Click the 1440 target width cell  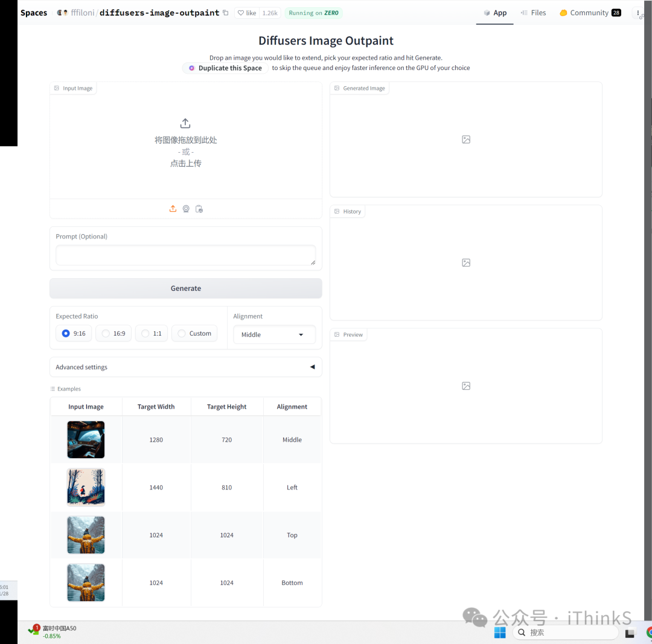[x=156, y=487]
